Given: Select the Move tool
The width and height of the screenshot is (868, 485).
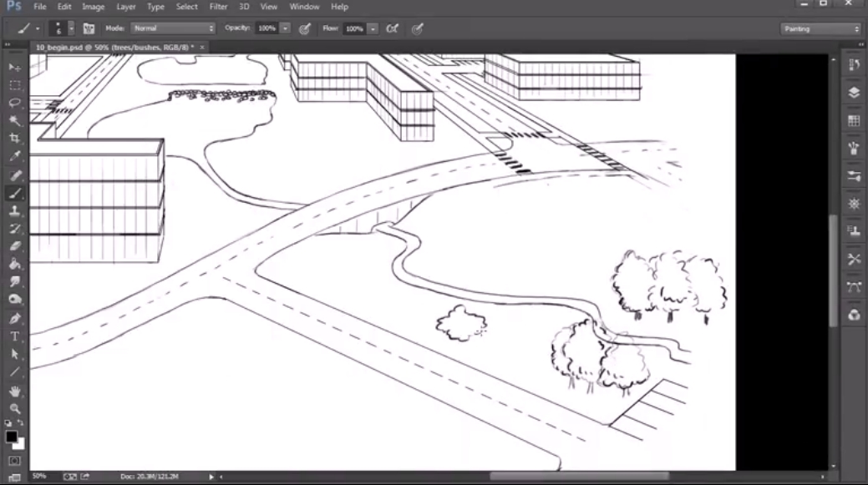Looking at the screenshot, I should click(x=15, y=68).
